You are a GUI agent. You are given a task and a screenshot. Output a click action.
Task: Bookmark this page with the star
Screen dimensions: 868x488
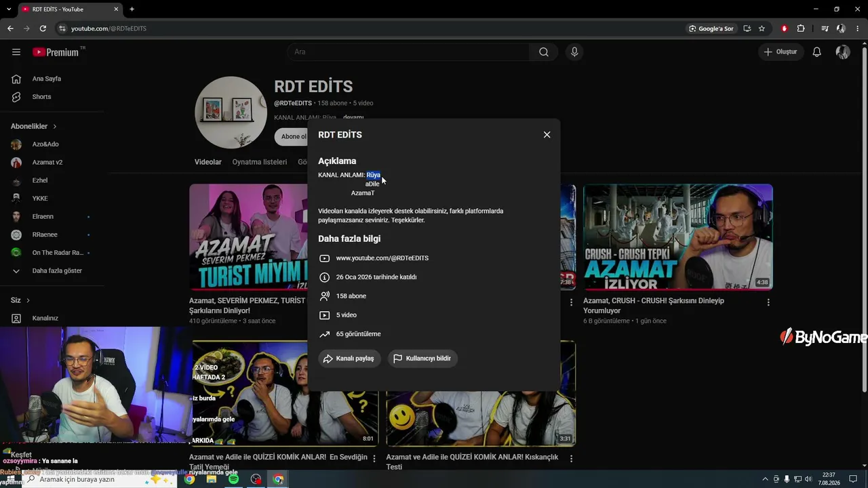click(762, 28)
